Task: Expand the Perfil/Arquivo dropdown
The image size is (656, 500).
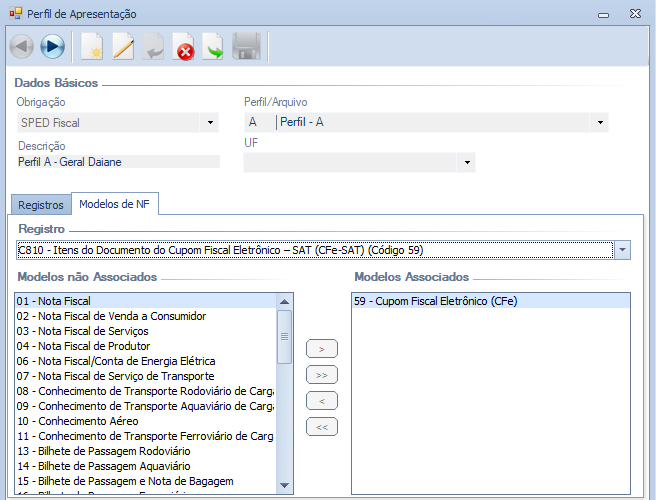Action: tap(600, 123)
